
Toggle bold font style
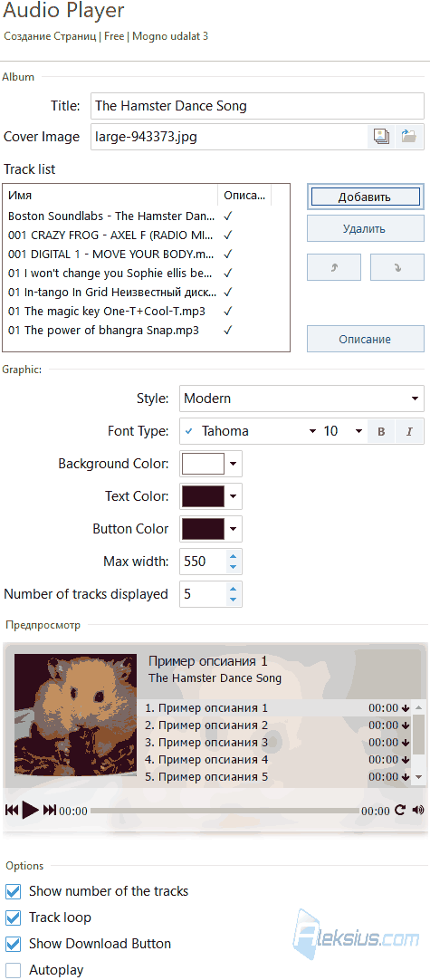pyautogui.click(x=381, y=431)
